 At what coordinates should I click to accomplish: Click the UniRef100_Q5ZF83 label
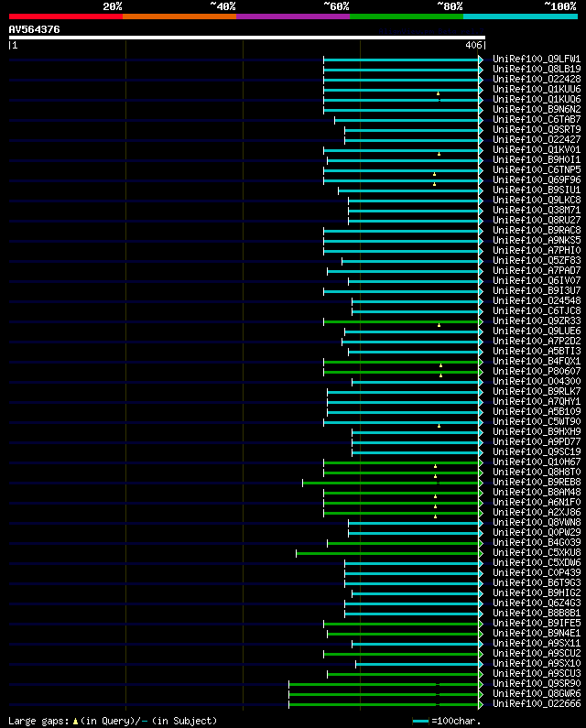(x=537, y=260)
